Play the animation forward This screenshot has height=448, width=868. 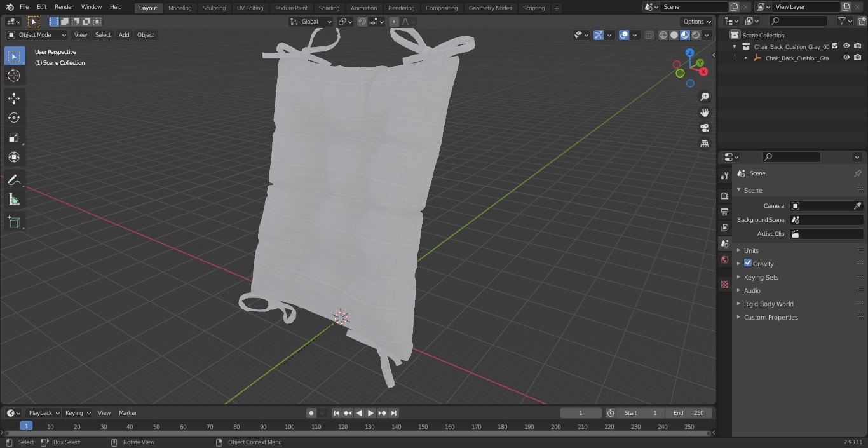click(x=370, y=413)
